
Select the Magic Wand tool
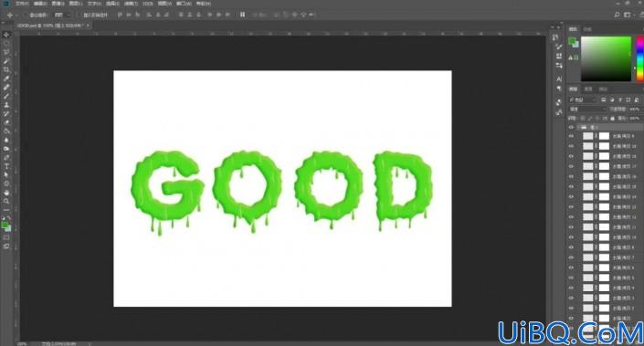[6, 61]
